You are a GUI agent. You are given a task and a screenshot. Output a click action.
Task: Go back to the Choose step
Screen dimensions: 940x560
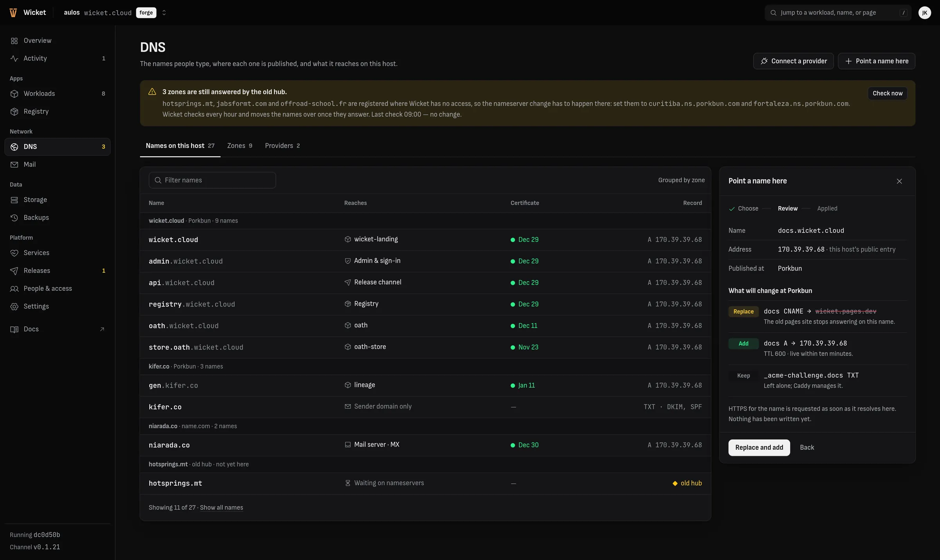[x=743, y=209]
